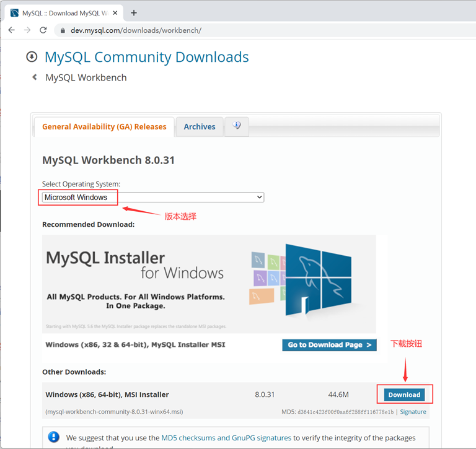This screenshot has width=476, height=449.
Task: Click the 'Recommended Download:' label
Action: (x=89, y=224)
